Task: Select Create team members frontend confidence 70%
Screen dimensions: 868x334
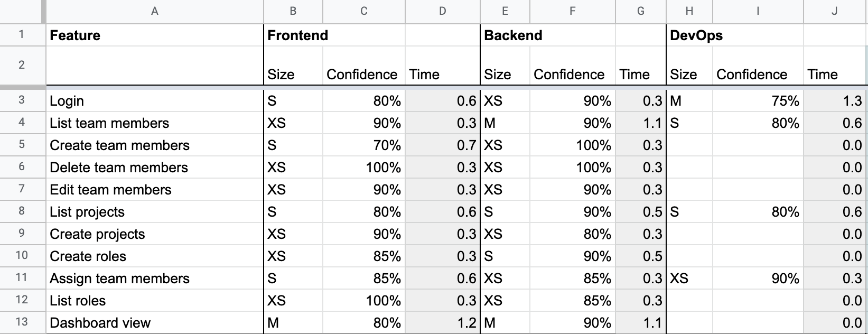Action: (363, 145)
